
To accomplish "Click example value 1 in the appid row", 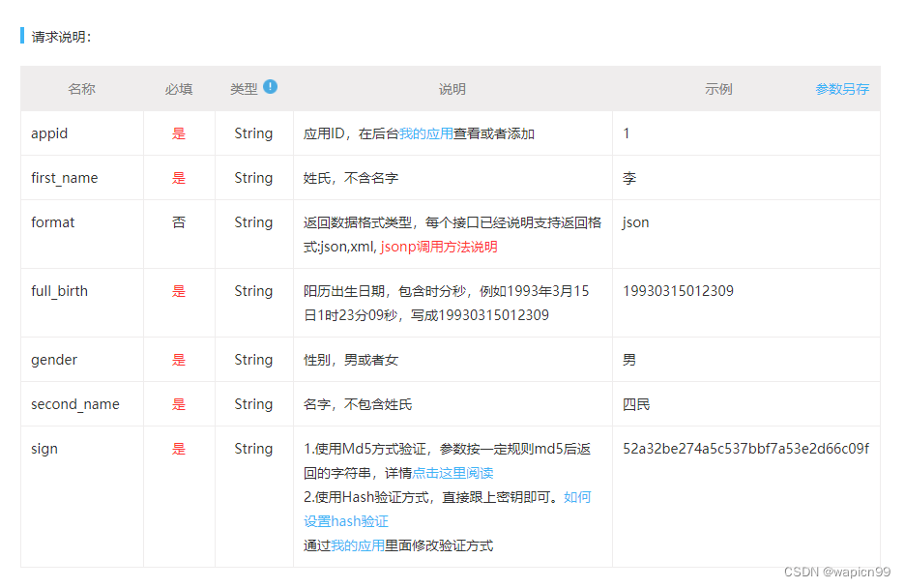I will click(x=627, y=133).
